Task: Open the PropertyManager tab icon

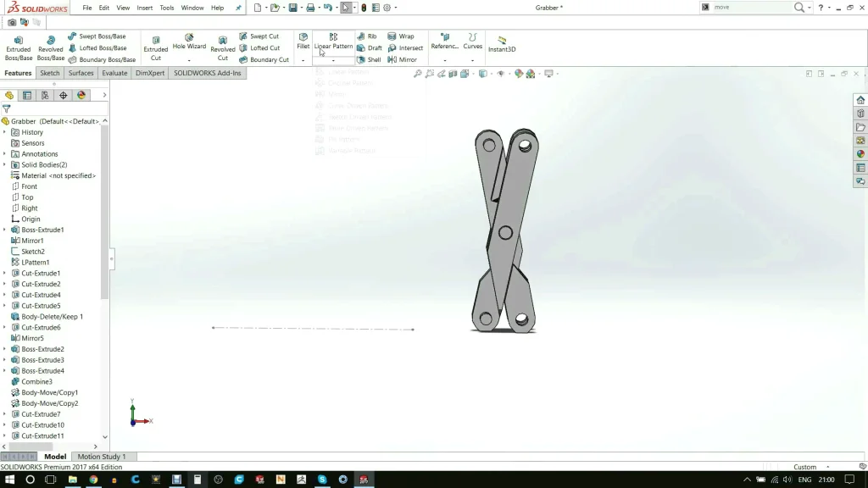Action: click(27, 95)
